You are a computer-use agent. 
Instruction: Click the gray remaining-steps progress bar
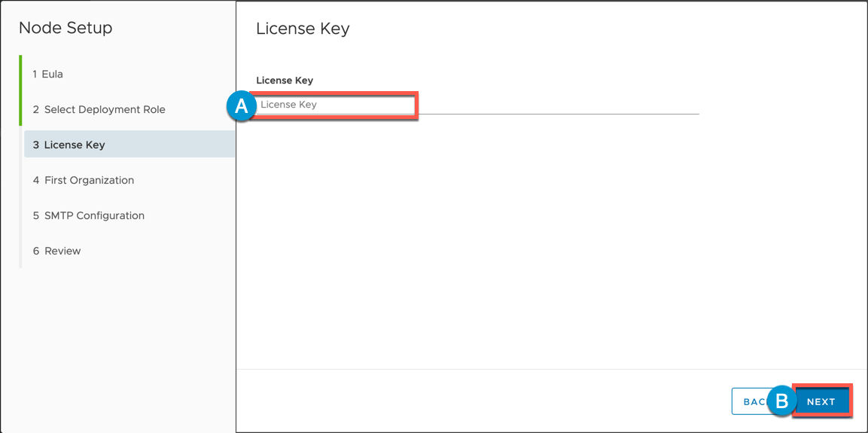coord(20,197)
